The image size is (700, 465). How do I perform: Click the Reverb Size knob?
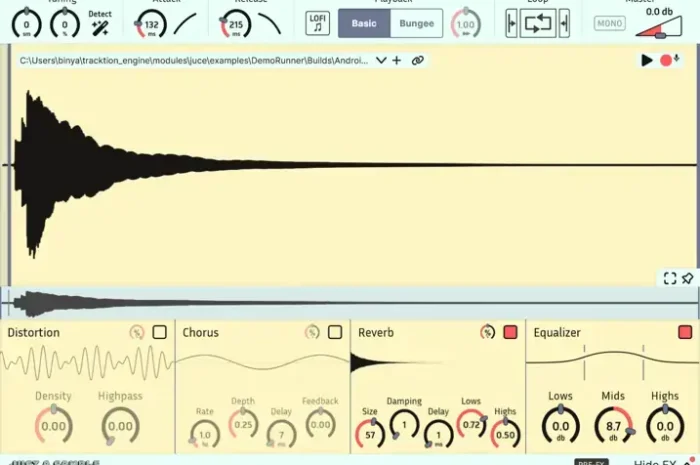pos(370,434)
